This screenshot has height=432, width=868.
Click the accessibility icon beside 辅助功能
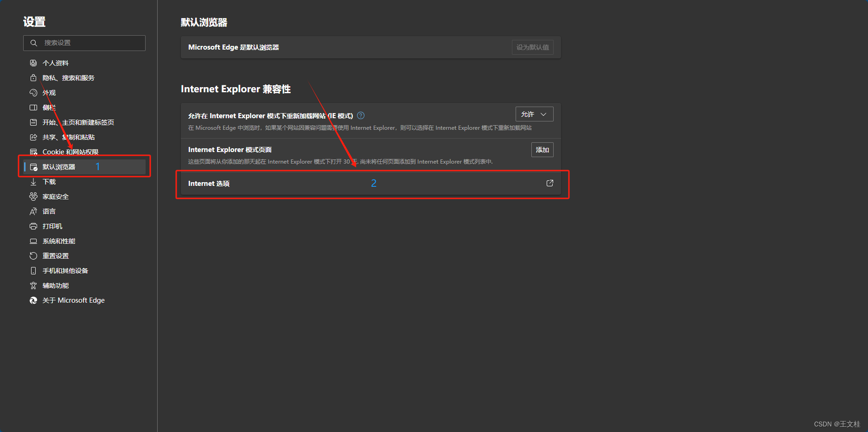(33, 286)
